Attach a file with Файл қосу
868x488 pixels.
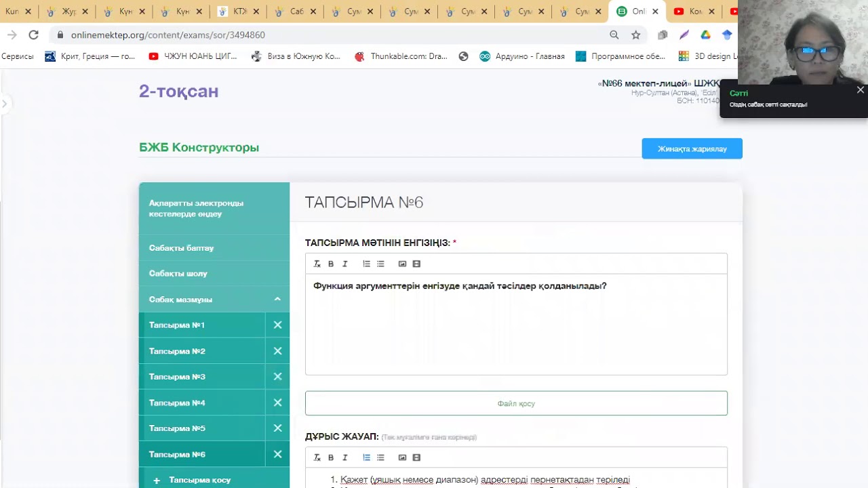click(x=516, y=403)
